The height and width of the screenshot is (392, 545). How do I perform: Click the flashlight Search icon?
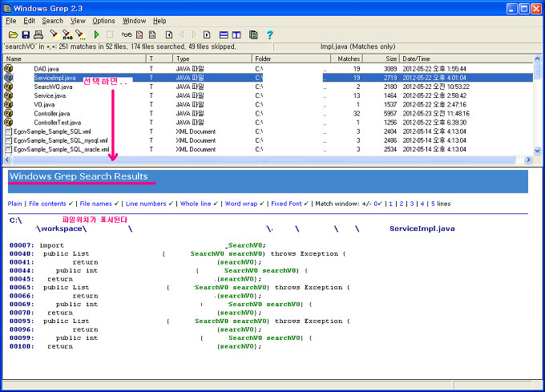pyautogui.click(x=54, y=34)
